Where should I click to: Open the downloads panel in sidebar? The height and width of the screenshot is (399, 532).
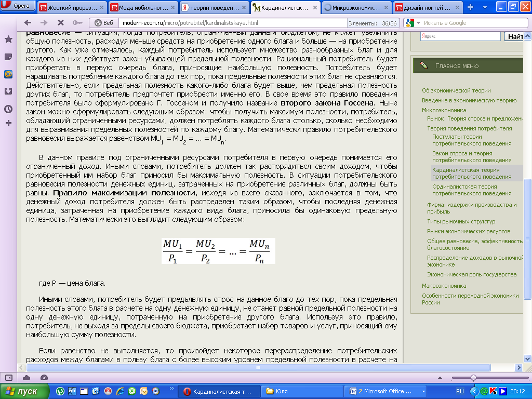8,91
